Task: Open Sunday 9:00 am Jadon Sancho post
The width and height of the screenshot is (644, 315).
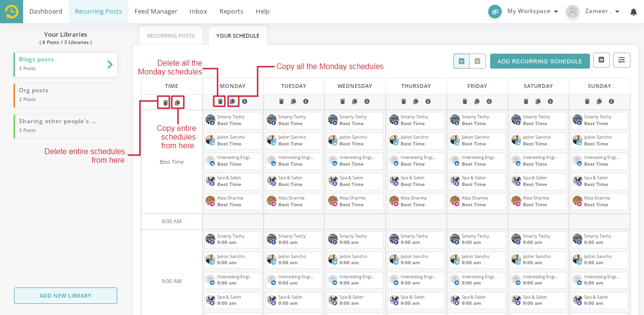Action: [600, 260]
